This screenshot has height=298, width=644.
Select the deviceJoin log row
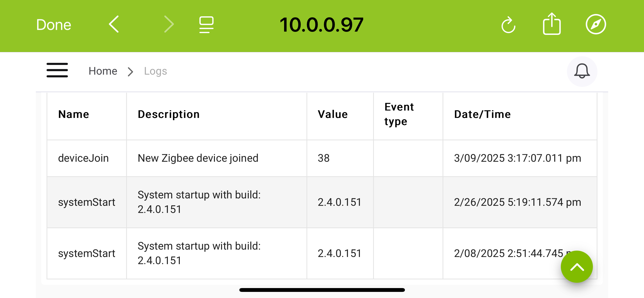(x=322, y=158)
